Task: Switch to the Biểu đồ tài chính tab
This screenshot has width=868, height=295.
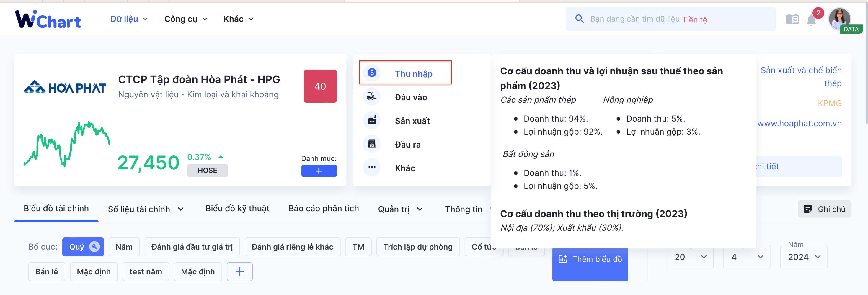Action: tap(56, 209)
